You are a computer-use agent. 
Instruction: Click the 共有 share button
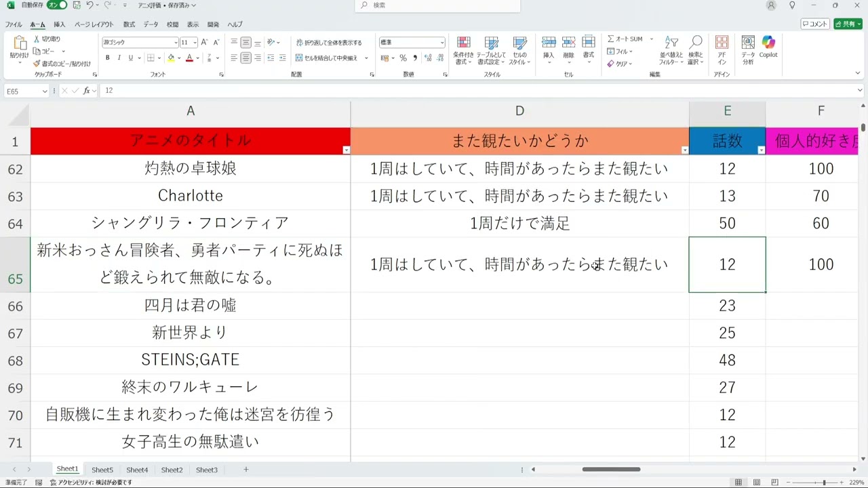[x=847, y=24]
